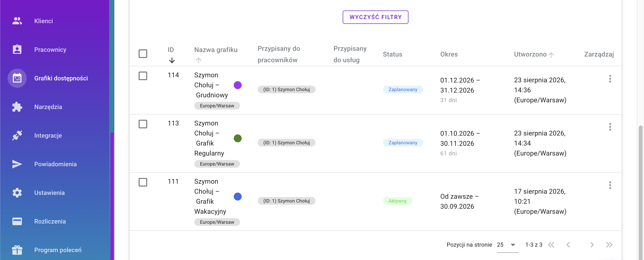Screen dimensions: 644x260
Task: Open the Narzędzia puzzle icon
Action: coord(17,107)
